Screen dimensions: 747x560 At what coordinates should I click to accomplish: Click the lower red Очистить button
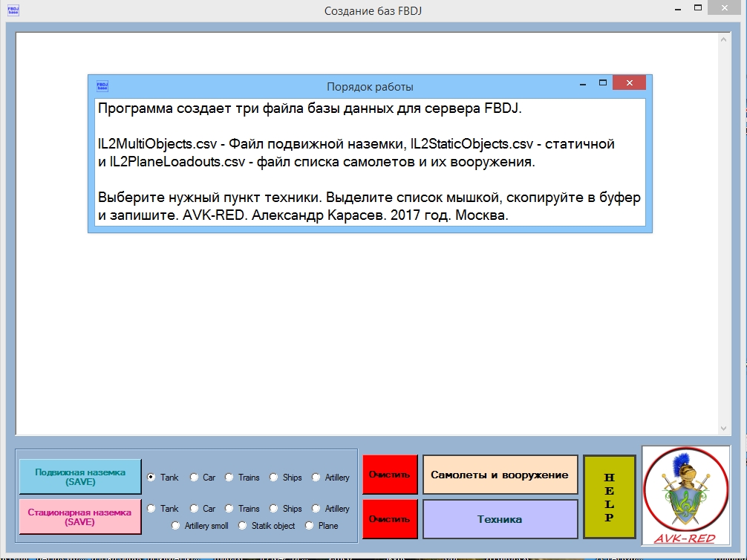click(390, 519)
